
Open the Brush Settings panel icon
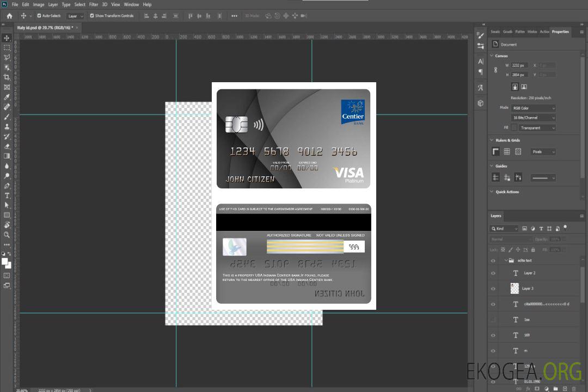pyautogui.click(x=481, y=35)
